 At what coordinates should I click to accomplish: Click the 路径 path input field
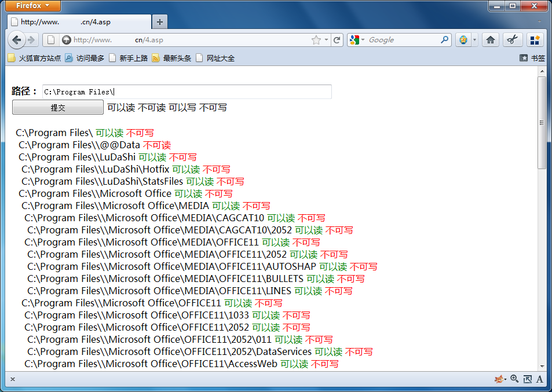click(187, 91)
